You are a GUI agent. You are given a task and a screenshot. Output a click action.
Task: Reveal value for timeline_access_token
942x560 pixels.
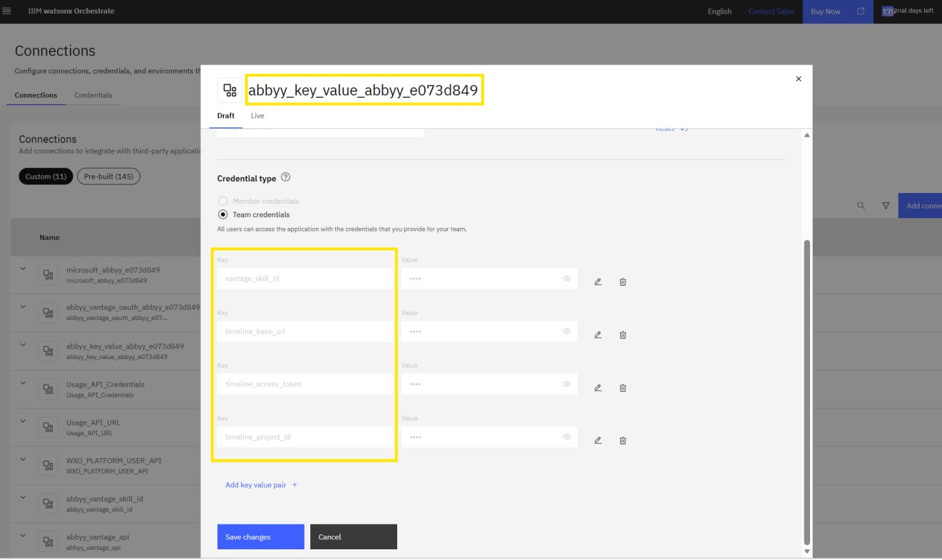[567, 384]
